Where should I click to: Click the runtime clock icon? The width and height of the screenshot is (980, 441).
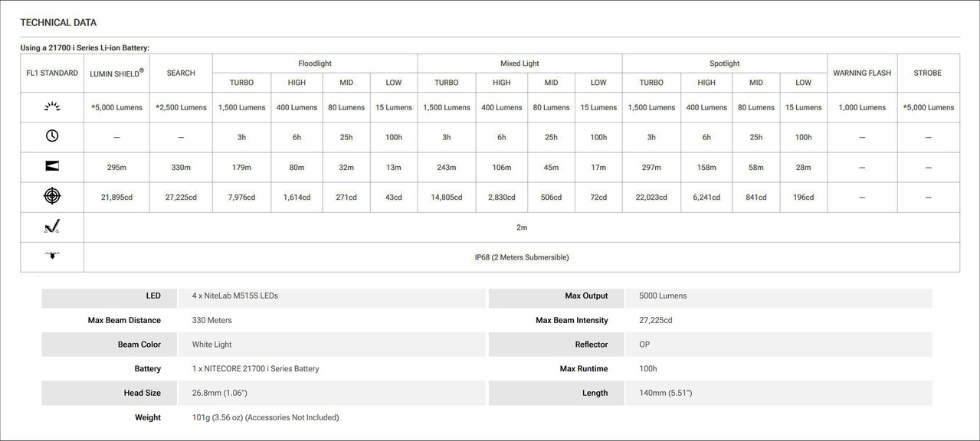(x=52, y=136)
